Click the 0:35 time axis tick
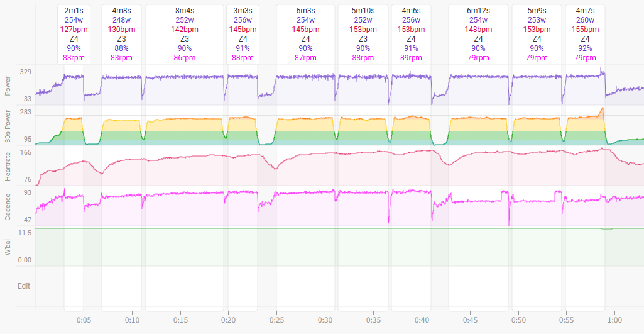 click(x=373, y=320)
